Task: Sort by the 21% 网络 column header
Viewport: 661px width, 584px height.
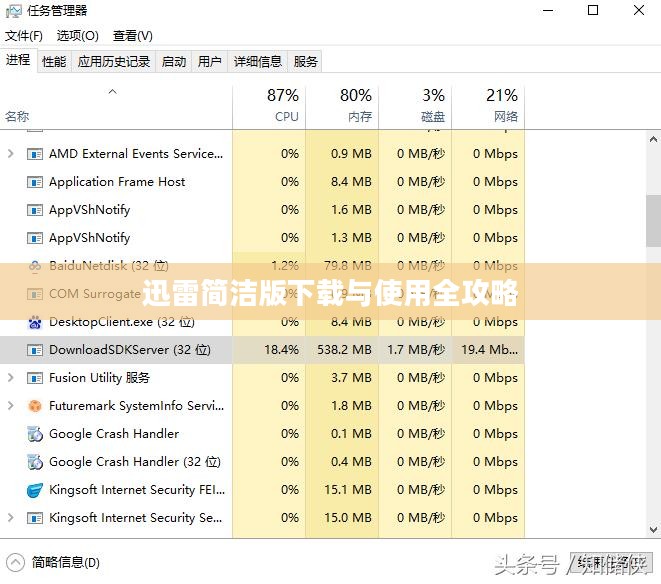Action: pos(488,105)
